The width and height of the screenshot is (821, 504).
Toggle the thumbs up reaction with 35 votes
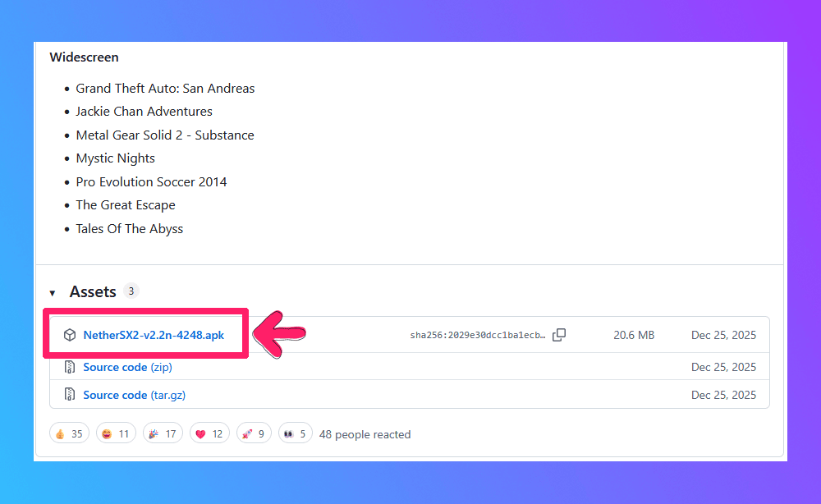(69, 434)
